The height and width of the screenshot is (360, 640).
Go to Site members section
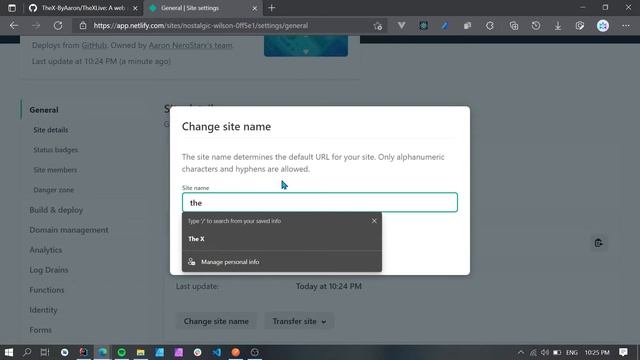click(55, 170)
